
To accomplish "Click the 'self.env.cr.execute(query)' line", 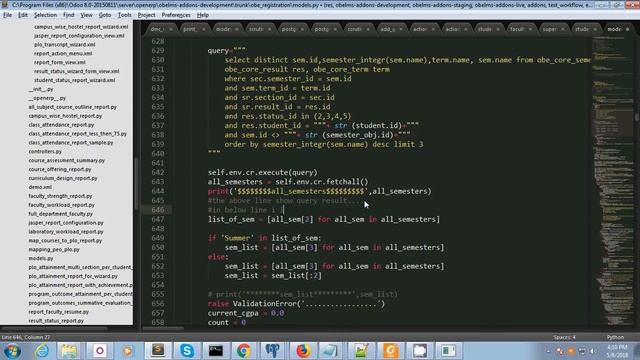I will (262, 172).
